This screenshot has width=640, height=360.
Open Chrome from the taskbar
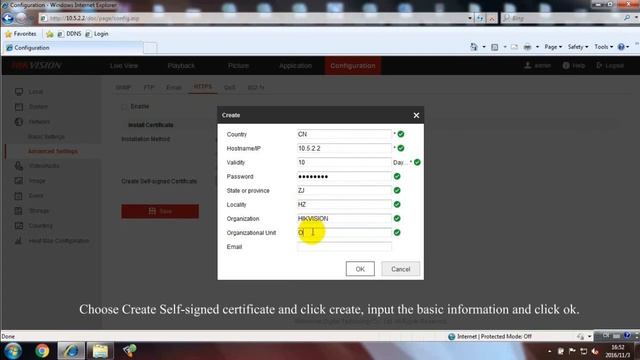click(x=42, y=351)
